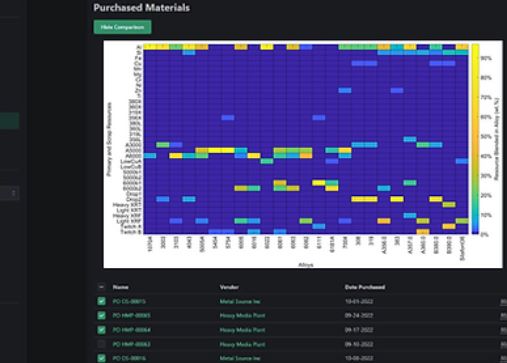
Task: Open Heavy Media Plant vendor for 09-17-2022 row
Action: coord(242,330)
